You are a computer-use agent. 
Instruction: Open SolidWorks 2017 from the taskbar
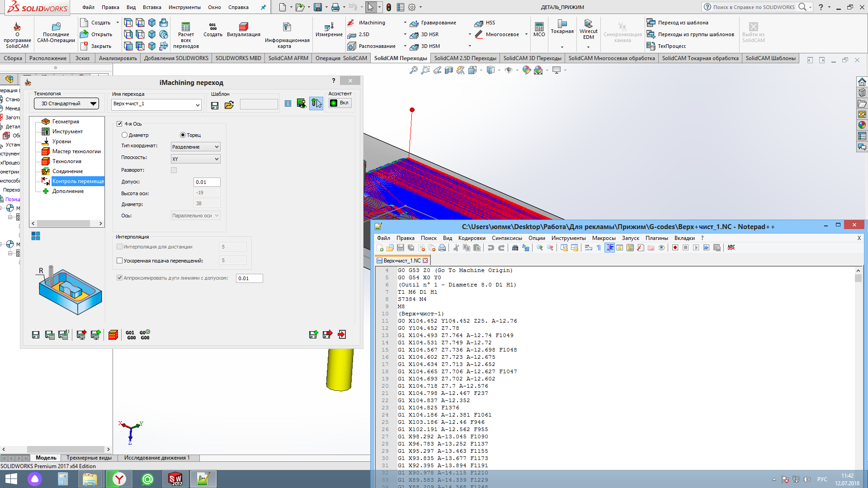[x=175, y=479]
